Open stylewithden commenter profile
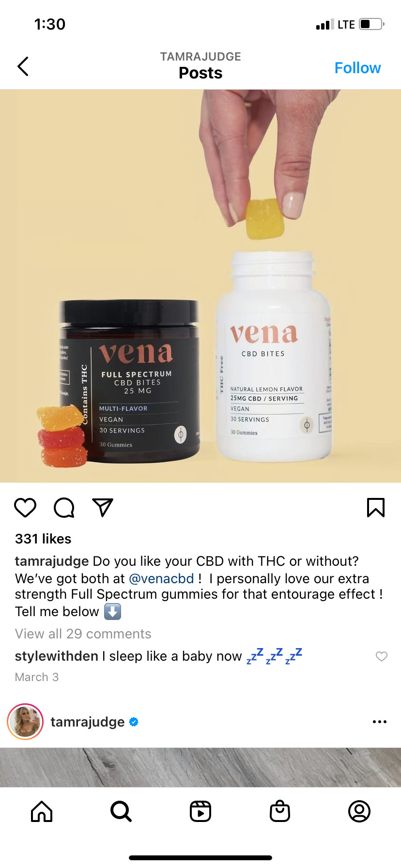 click(57, 656)
